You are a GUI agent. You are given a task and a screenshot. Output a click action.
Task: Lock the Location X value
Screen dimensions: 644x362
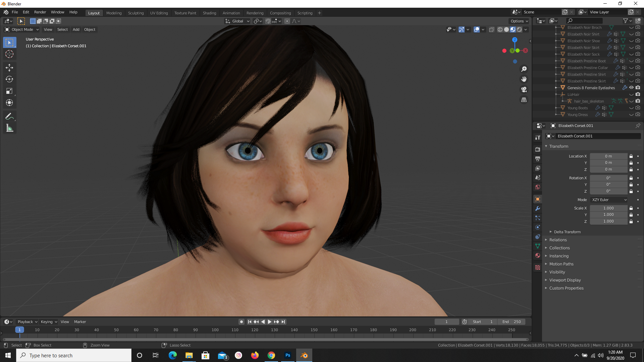tap(631, 156)
